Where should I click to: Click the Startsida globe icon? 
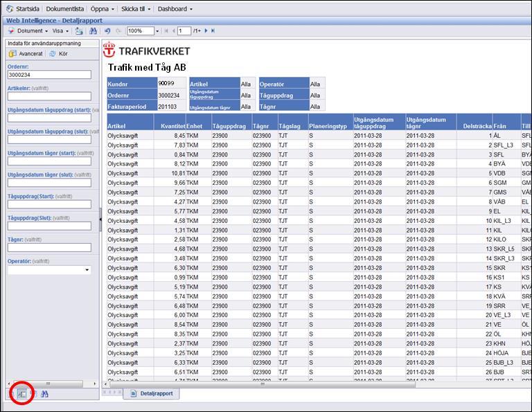[x=10, y=9]
